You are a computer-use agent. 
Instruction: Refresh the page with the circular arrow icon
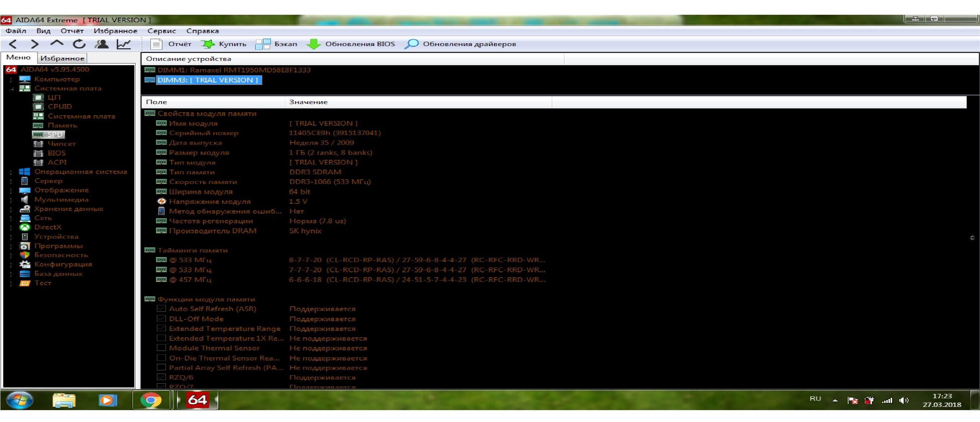(79, 45)
